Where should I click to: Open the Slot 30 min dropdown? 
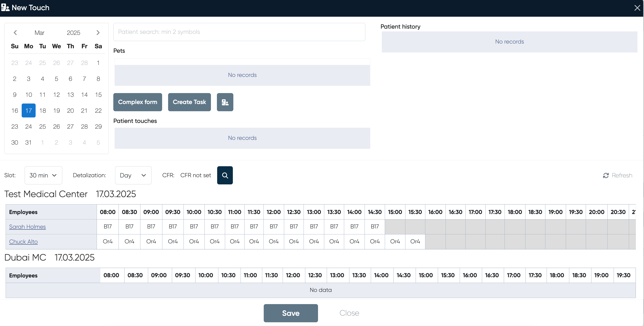click(x=43, y=175)
